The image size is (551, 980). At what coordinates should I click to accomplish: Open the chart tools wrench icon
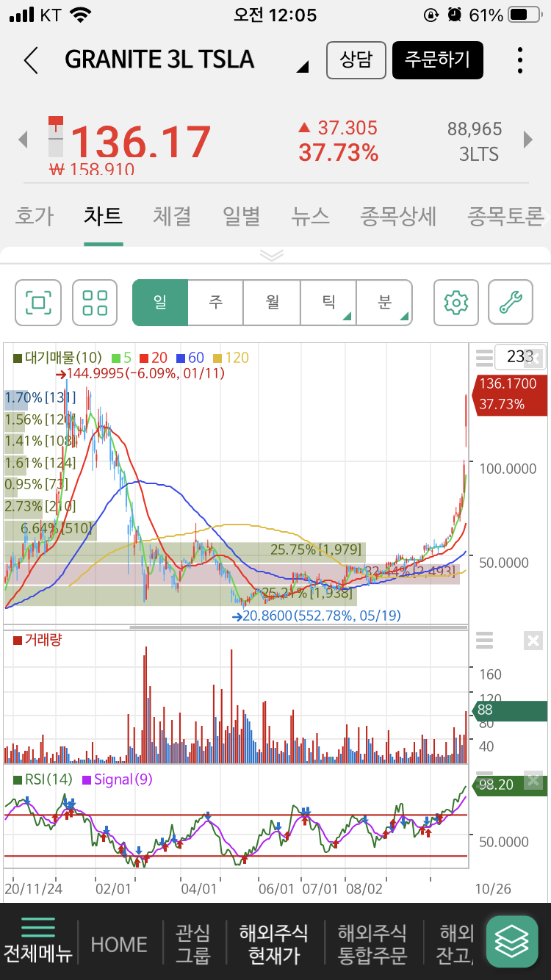[x=511, y=302]
